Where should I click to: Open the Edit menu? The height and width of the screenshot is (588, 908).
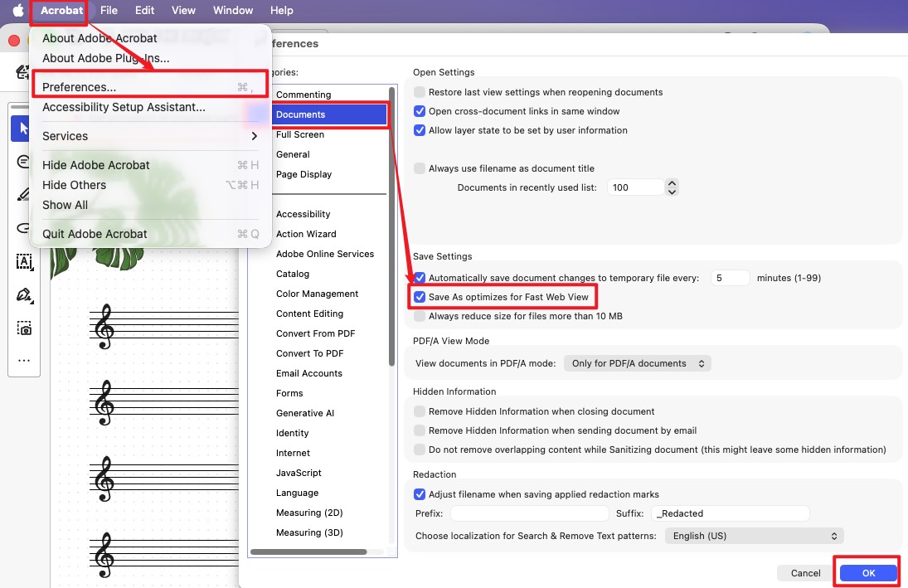[145, 11]
